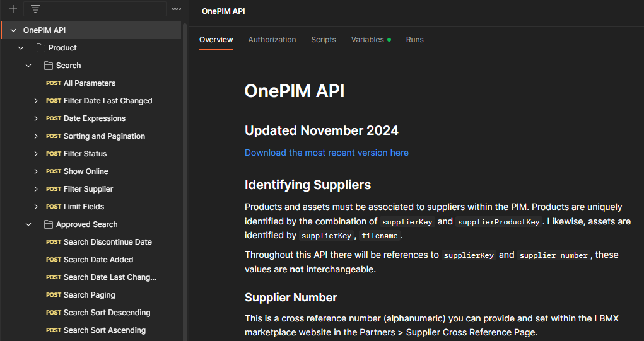Click the supplierProductKey code text
644x341 pixels.
(498, 222)
